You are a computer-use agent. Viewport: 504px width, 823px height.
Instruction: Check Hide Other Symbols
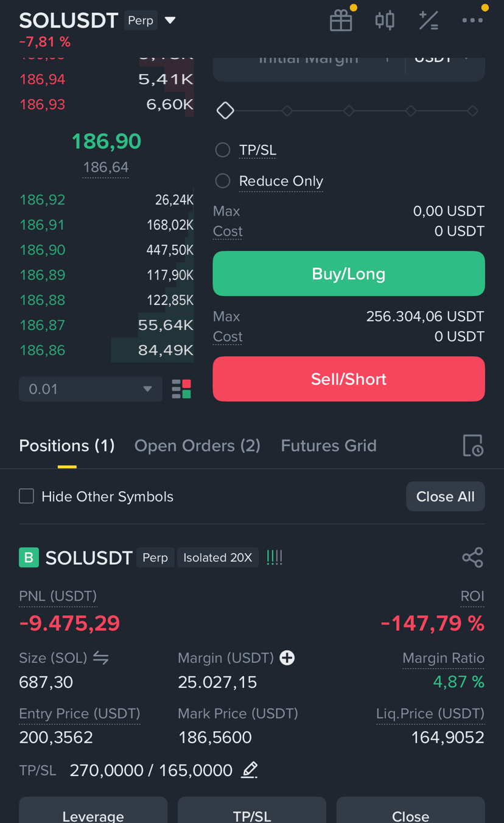point(26,496)
